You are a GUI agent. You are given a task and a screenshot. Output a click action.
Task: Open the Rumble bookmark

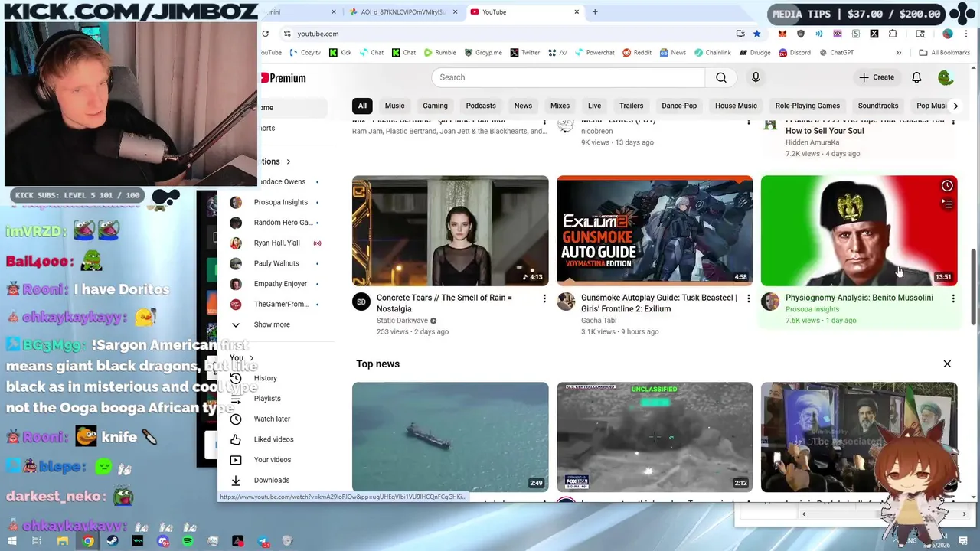(439, 53)
